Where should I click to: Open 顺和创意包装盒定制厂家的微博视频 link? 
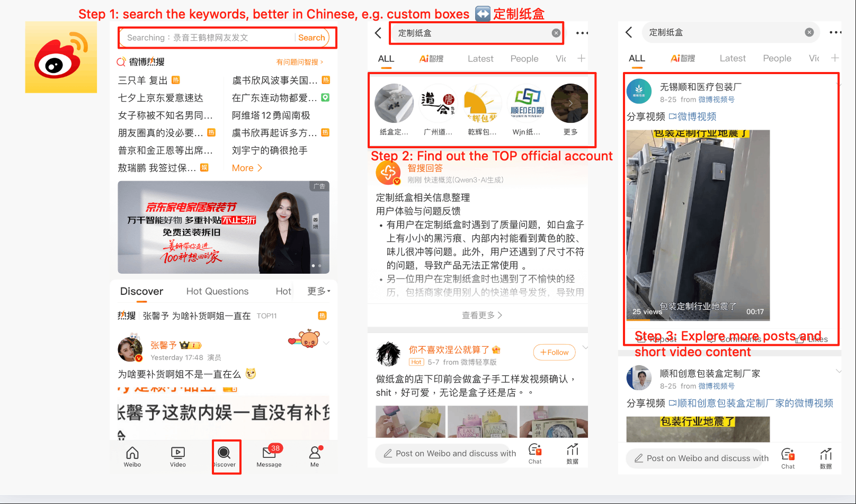[751, 403]
